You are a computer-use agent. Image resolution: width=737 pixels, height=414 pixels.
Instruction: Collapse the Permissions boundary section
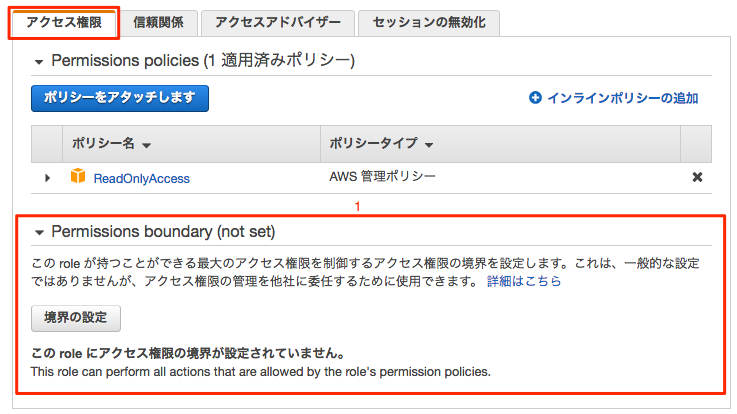pyautogui.click(x=39, y=232)
